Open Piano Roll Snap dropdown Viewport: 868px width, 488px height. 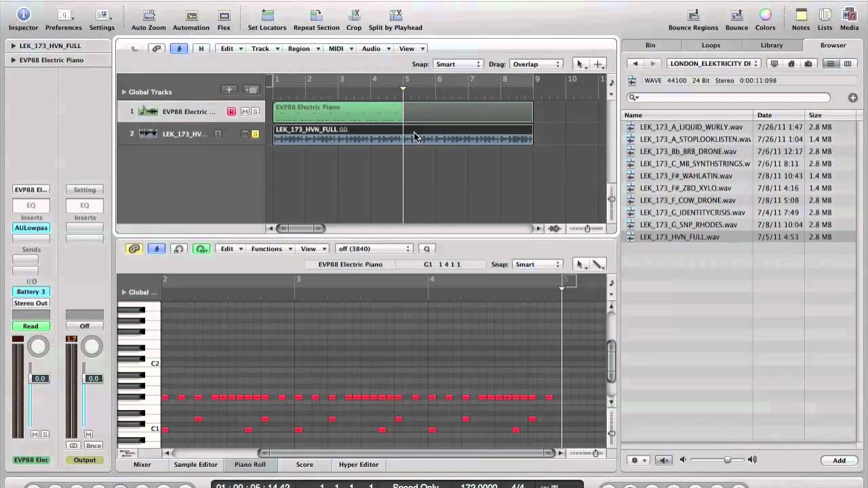pyautogui.click(x=538, y=264)
